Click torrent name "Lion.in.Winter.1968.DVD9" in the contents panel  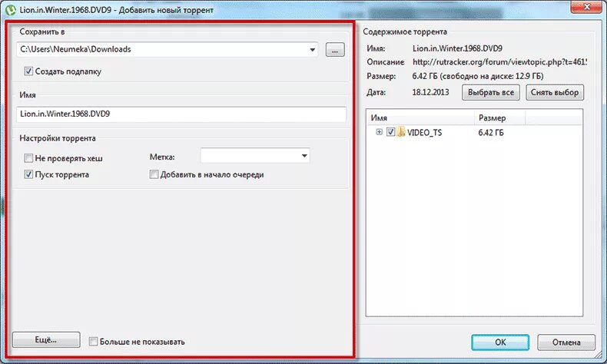point(457,48)
